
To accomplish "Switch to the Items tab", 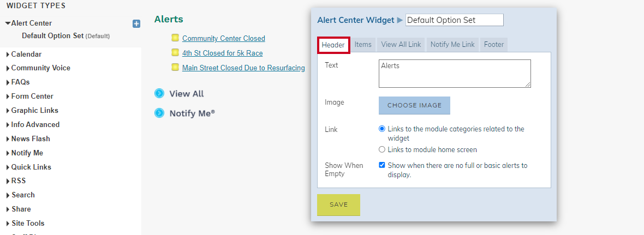I will 363,45.
